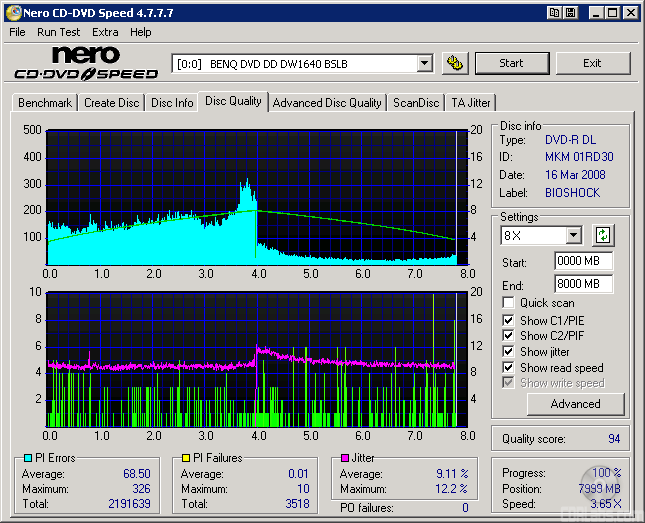Image resolution: width=645 pixels, height=523 pixels.
Task: Open drive options icon beside drive selector
Action: coord(455,63)
